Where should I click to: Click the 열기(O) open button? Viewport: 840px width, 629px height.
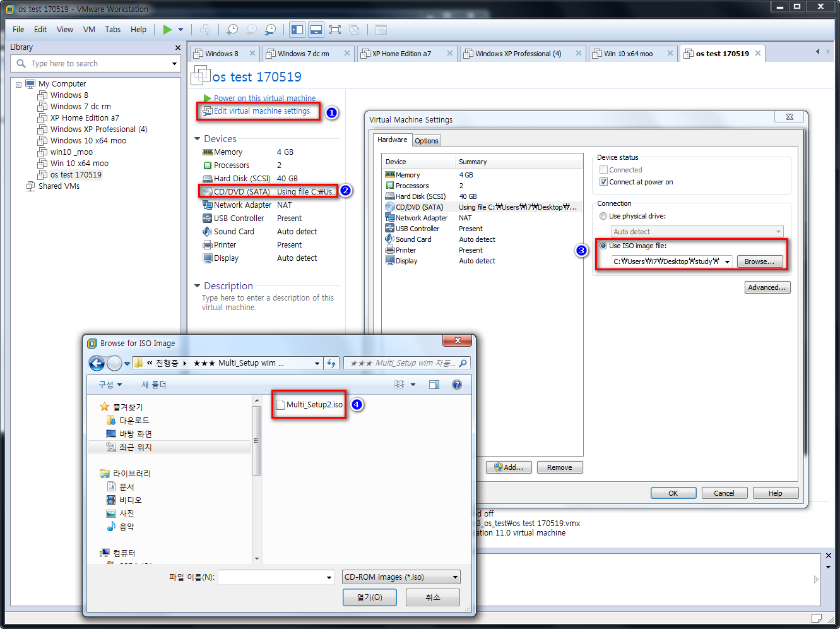(x=370, y=597)
